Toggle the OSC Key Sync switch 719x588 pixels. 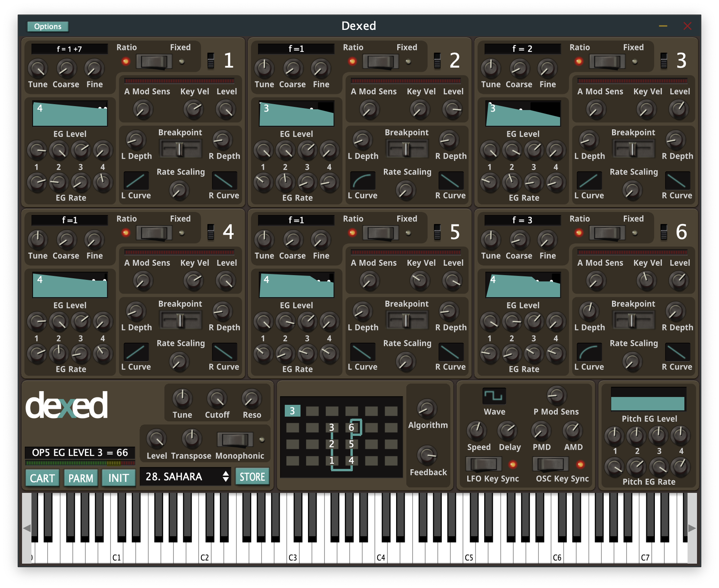click(x=551, y=464)
